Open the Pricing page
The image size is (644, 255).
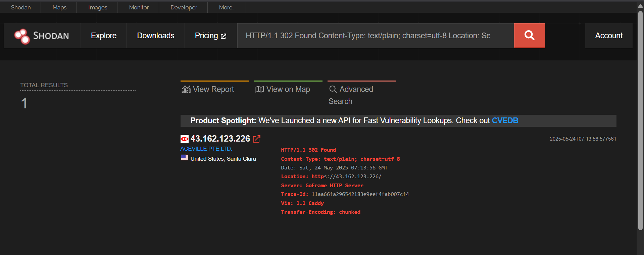tap(210, 36)
